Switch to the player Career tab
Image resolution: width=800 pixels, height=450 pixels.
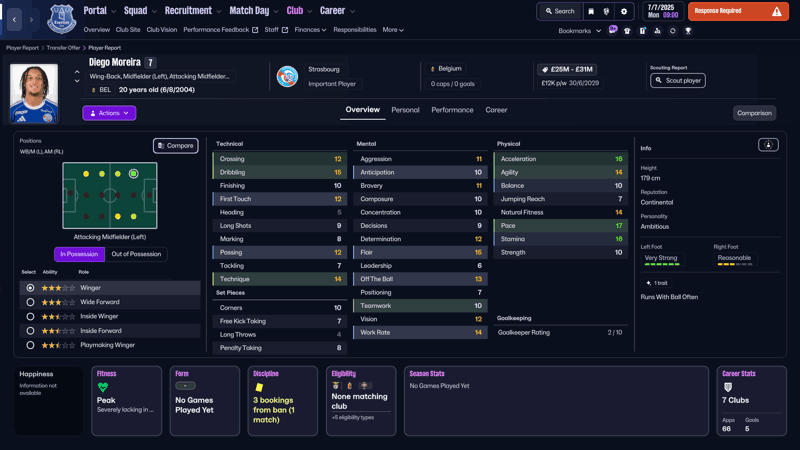[x=496, y=110]
